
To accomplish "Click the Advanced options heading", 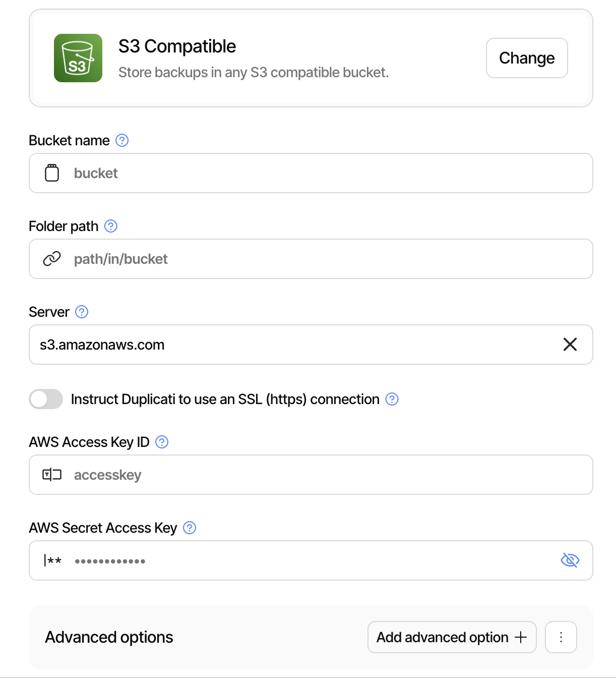I will pos(109,637).
